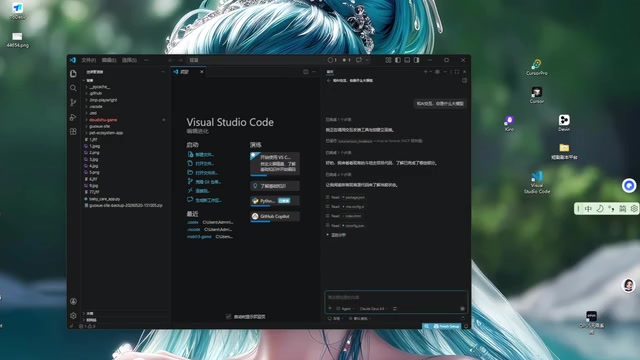Open the Source Control view
This screenshot has width=640, height=360.
click(73, 102)
